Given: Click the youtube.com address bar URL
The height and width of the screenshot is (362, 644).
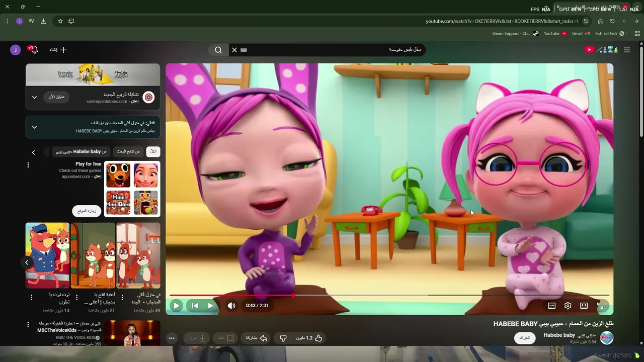Looking at the screenshot, I should coord(502,21).
